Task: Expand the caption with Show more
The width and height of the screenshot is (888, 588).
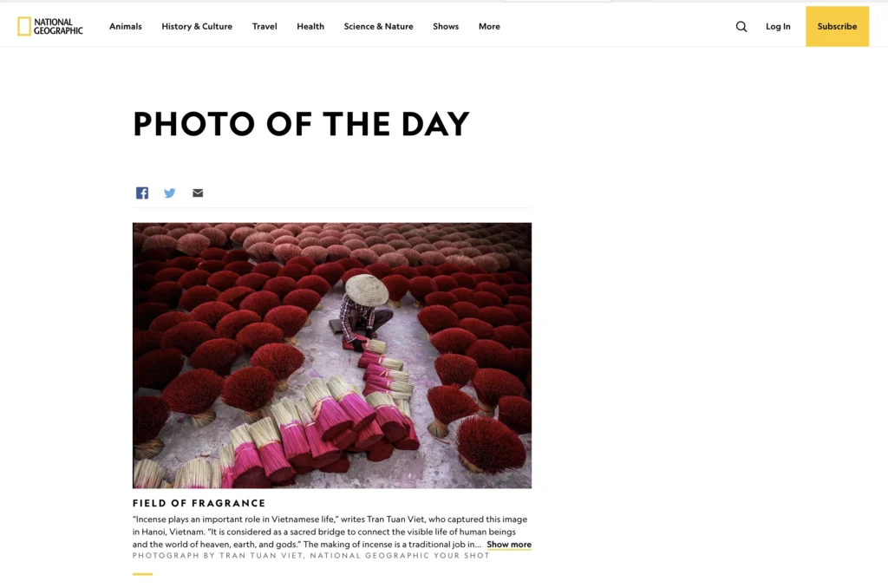Action: click(x=509, y=545)
